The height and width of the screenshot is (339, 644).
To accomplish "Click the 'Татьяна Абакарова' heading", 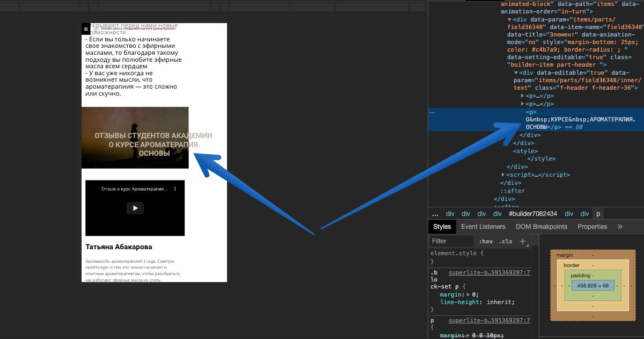I will pos(119,247).
